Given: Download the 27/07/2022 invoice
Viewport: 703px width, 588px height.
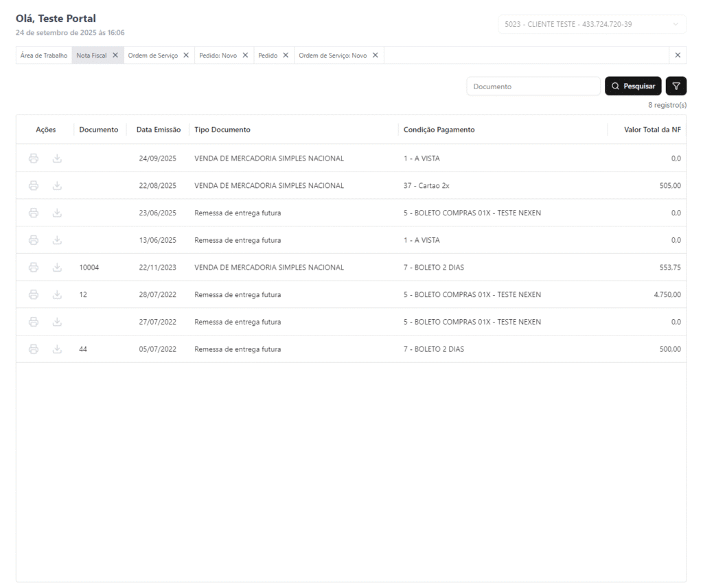Looking at the screenshot, I should point(57,322).
